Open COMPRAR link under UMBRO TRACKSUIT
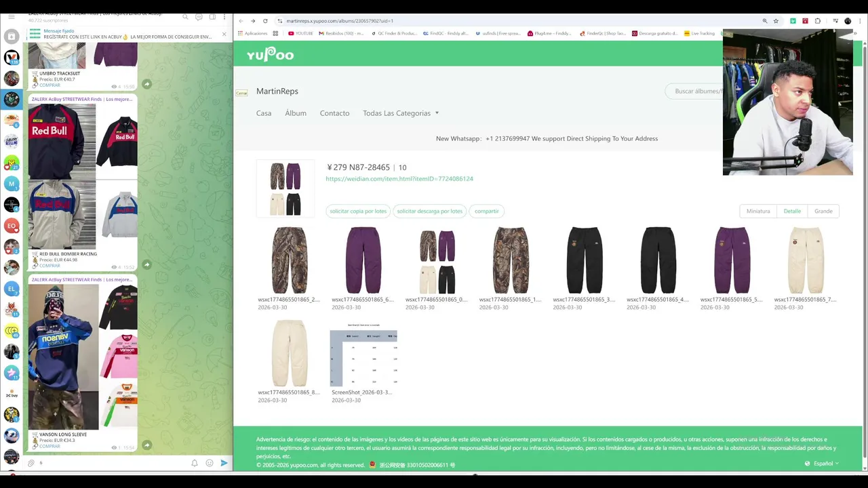Viewport: 868px width, 488px height. coord(50,85)
